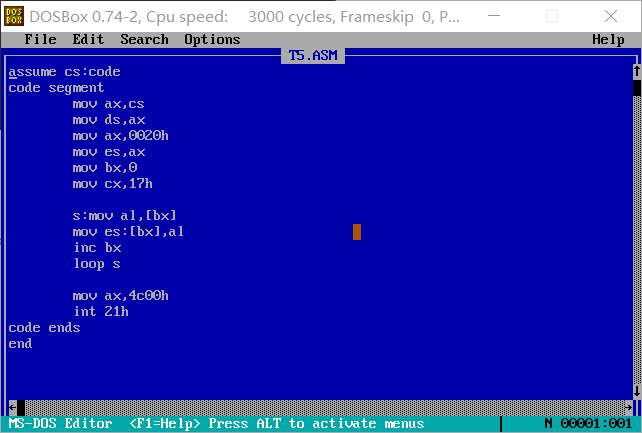Viewport: 642px width, 433px height.
Task: Minimize the DOSBox window
Action: (x=494, y=16)
